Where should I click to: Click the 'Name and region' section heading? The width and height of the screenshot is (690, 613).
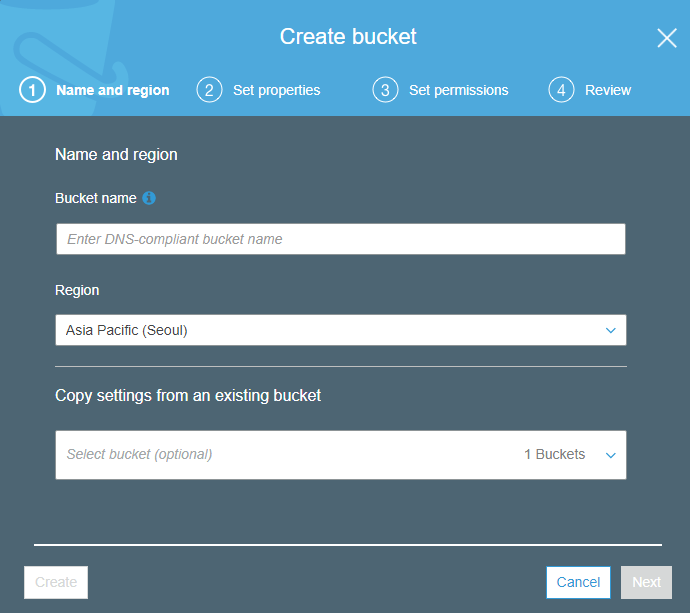click(116, 155)
